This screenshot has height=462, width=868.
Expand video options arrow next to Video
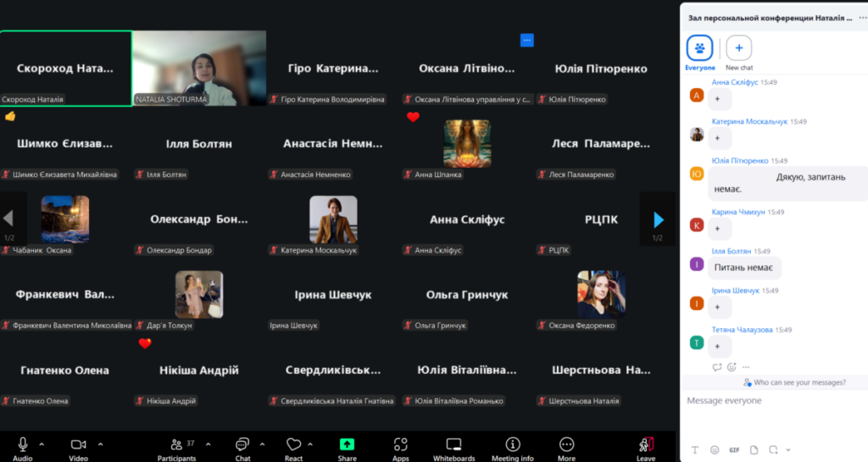tap(100, 443)
